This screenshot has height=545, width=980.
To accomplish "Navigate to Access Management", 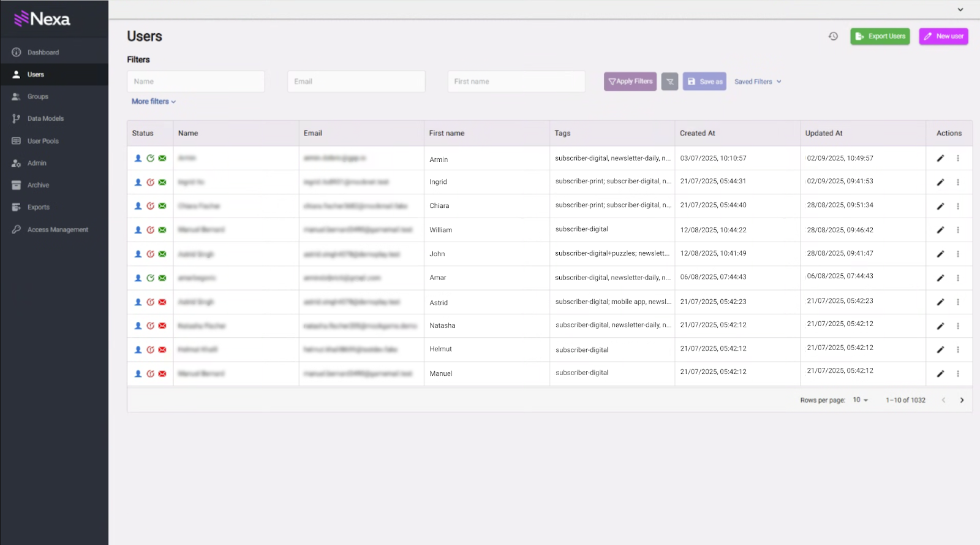I will coord(58,230).
